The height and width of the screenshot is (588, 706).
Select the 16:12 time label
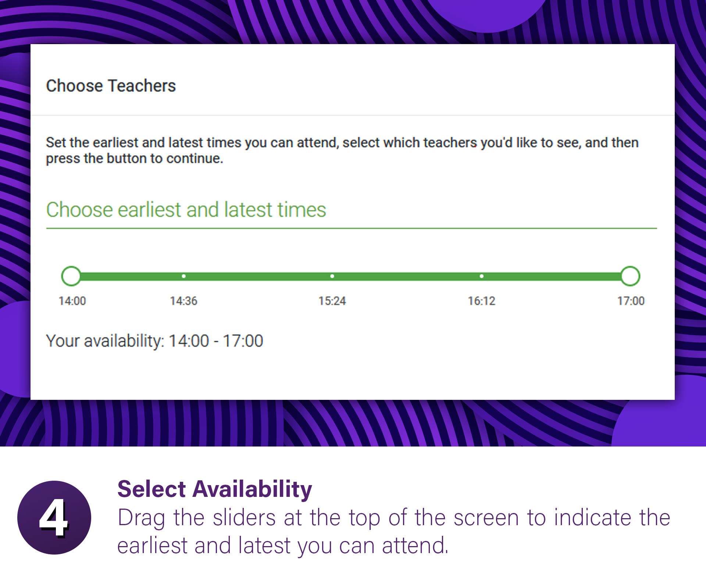point(481,301)
